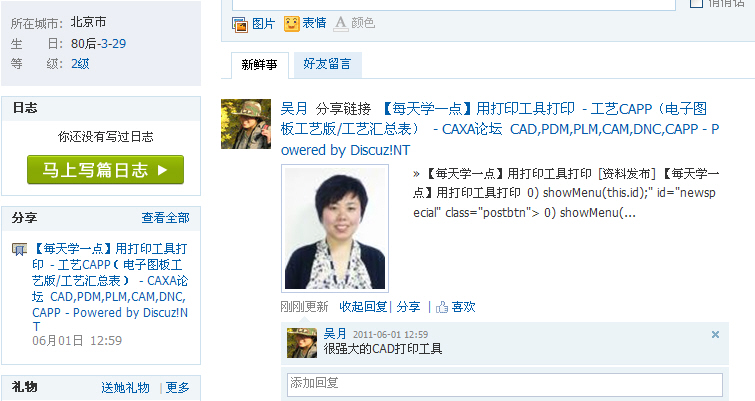Click the text color A icon
Viewport: 755px width, 401px height.
(340, 23)
